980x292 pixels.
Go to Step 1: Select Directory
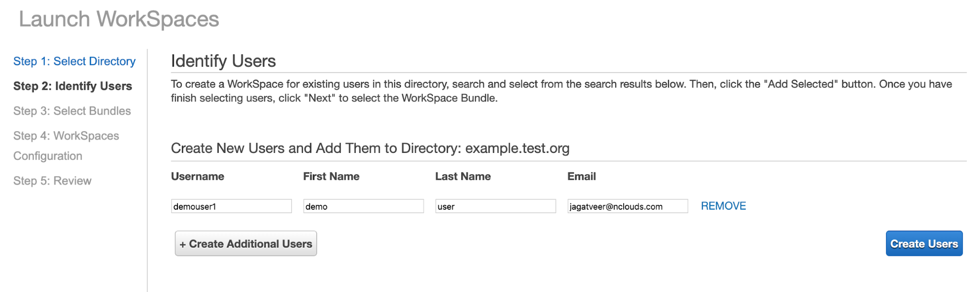pyautogui.click(x=75, y=61)
